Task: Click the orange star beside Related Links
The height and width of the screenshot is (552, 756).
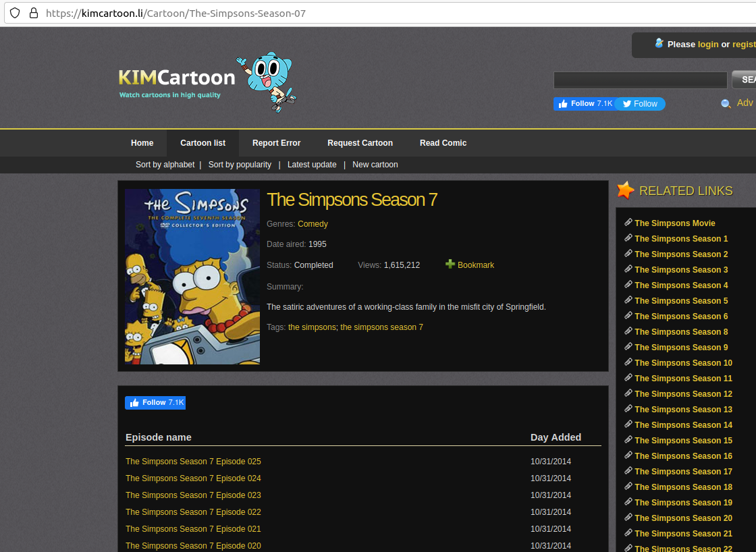Action: 625,190
